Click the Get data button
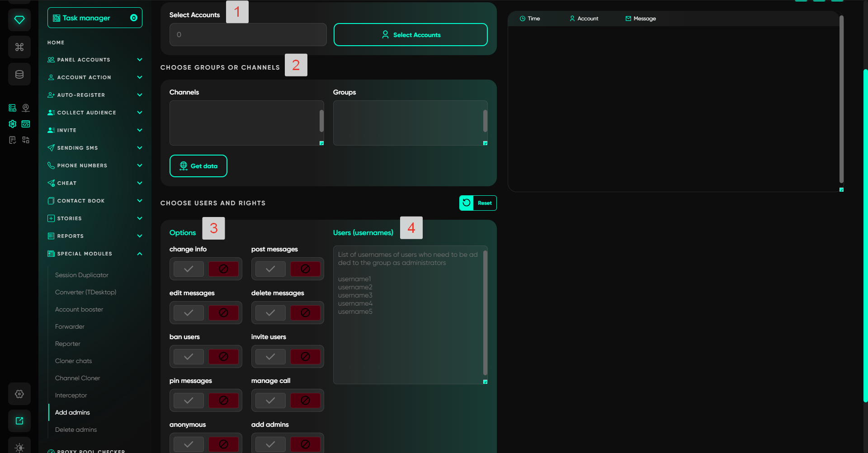Viewport: 868px width, 453px height. (x=198, y=166)
